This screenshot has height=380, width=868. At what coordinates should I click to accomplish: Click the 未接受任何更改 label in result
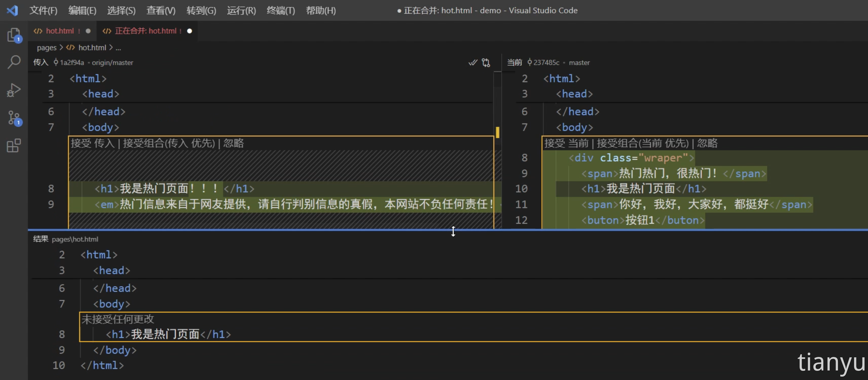(x=118, y=319)
